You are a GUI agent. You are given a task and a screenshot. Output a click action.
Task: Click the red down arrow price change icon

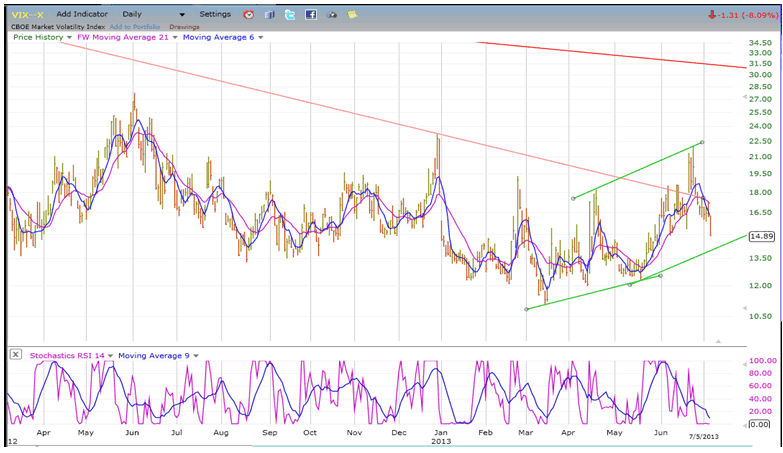[709, 15]
